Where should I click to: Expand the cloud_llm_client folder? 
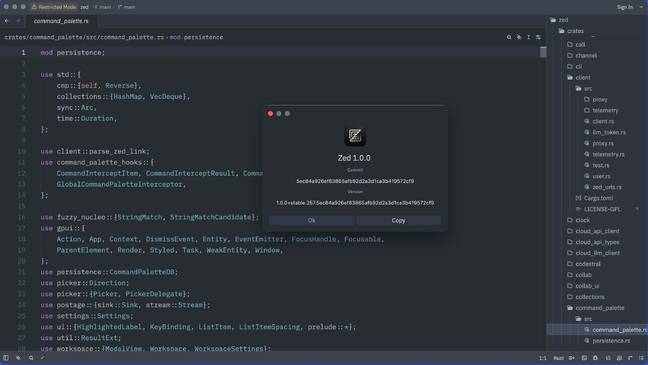click(x=594, y=253)
